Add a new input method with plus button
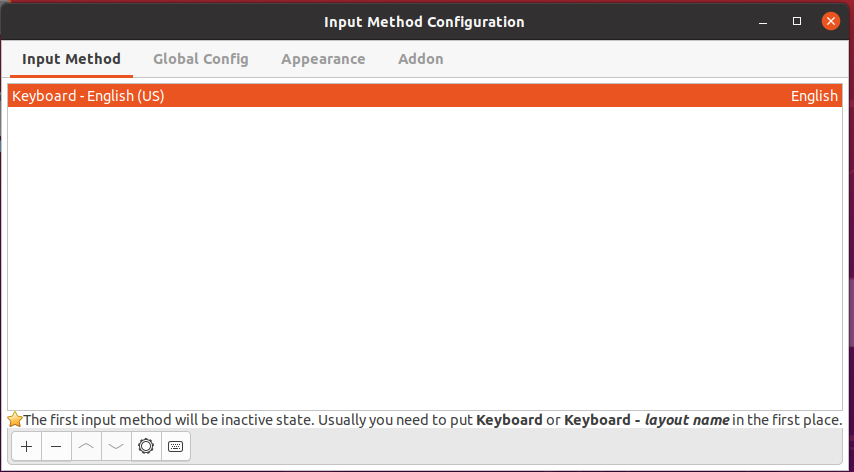854x472 pixels. (x=26, y=446)
